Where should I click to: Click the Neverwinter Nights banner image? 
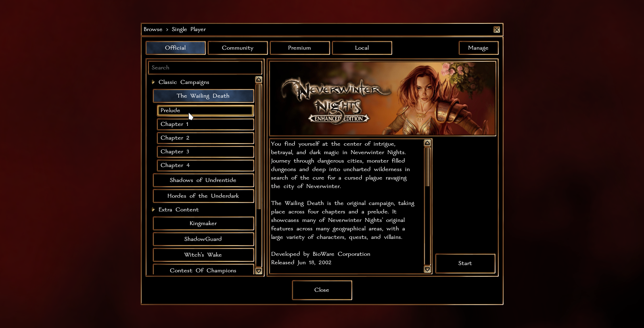coord(383,98)
